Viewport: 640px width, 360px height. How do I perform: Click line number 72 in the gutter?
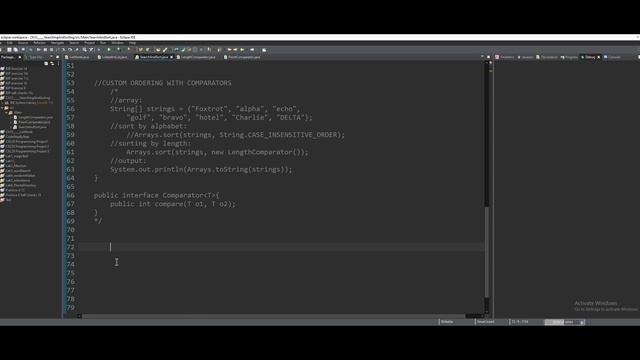click(71, 247)
